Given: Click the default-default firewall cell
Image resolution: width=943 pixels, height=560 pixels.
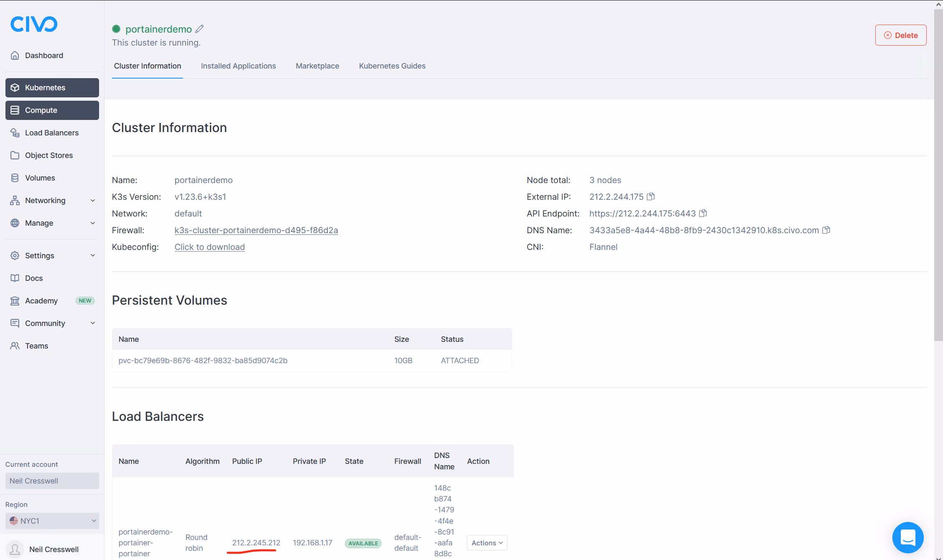Looking at the screenshot, I should [408, 542].
